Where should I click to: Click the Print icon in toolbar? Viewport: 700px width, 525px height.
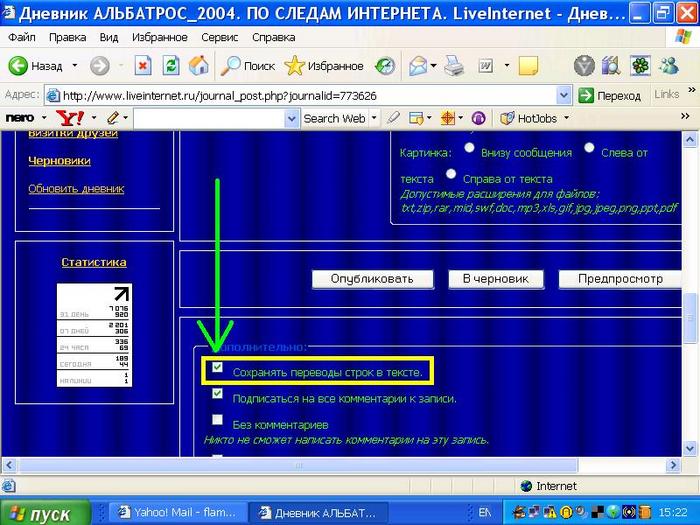[x=454, y=66]
